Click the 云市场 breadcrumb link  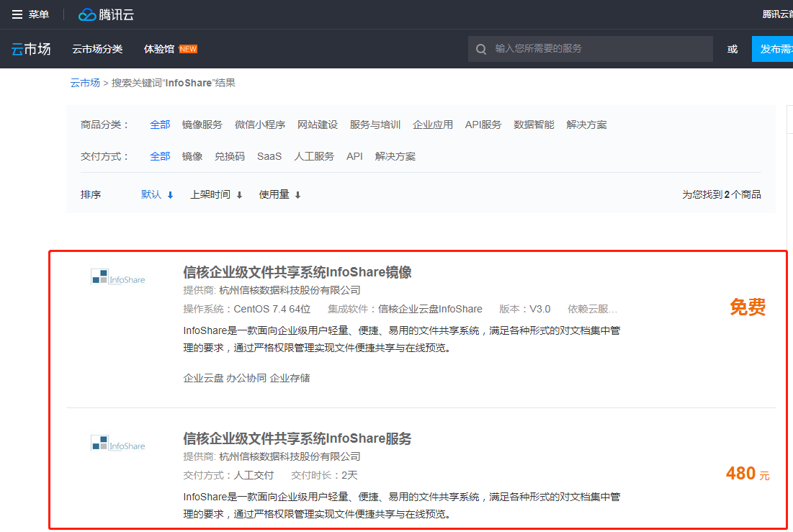85,83
